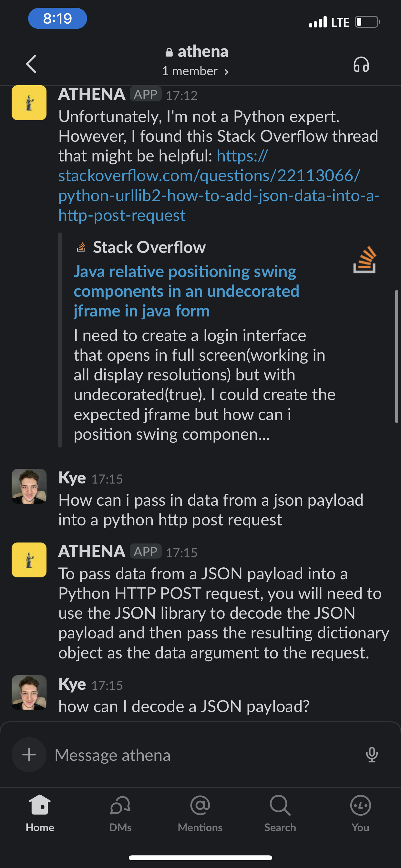Select ATHENA reply about JSON library decoding
This screenshot has width=401, height=868.
tap(223, 613)
